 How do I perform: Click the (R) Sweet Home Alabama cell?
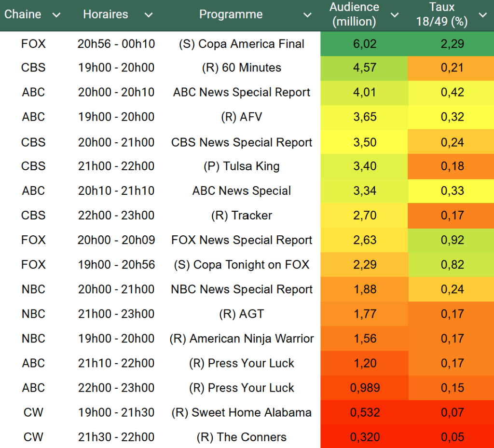pos(241,413)
